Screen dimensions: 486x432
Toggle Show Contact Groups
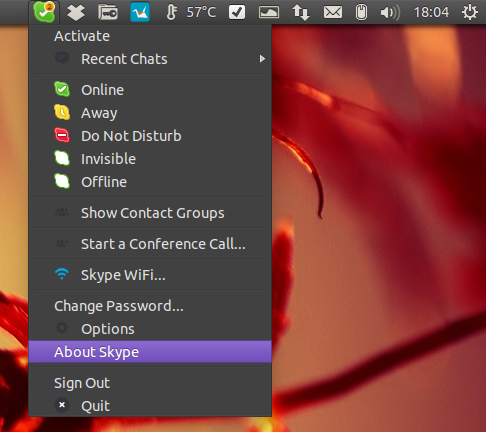pyautogui.click(x=150, y=213)
